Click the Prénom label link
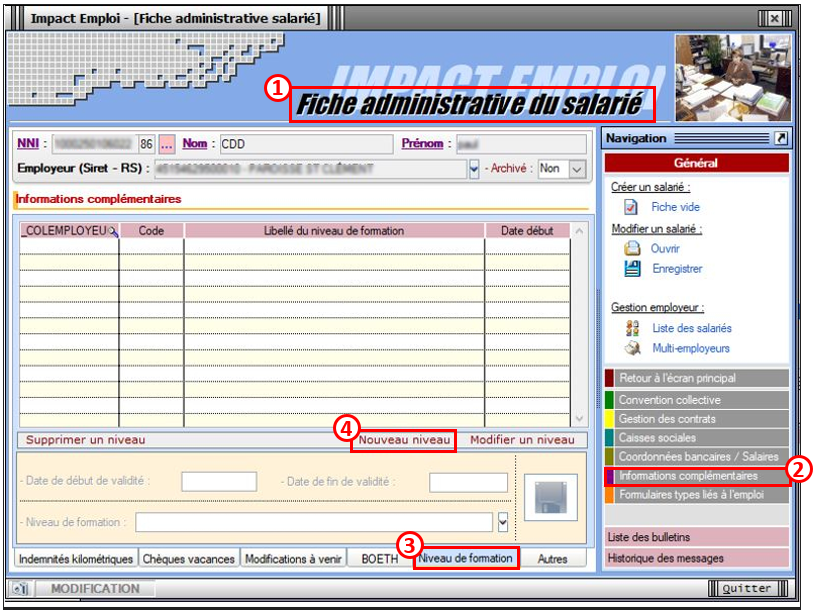Screen dimensions: 818x613 (x=422, y=143)
